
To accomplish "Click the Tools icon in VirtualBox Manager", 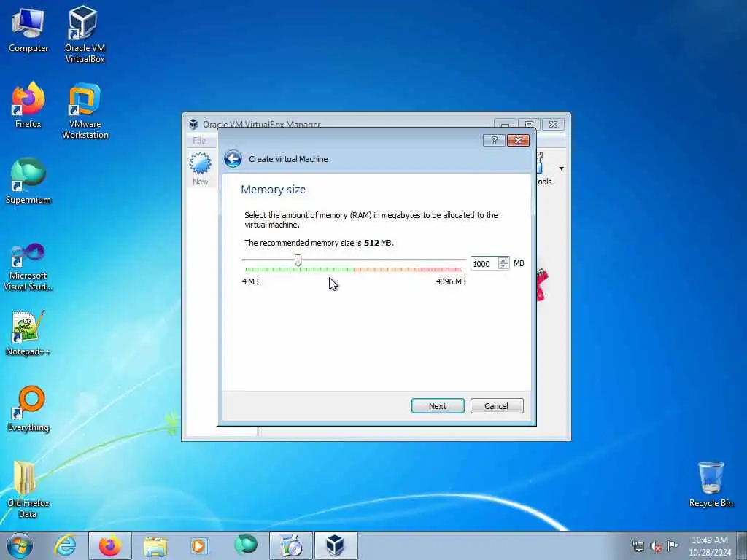I will coord(543,168).
